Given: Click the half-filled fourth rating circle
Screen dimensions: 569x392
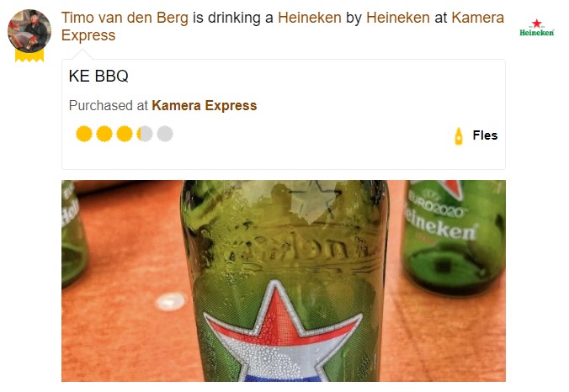Looking at the screenshot, I should 145,134.
